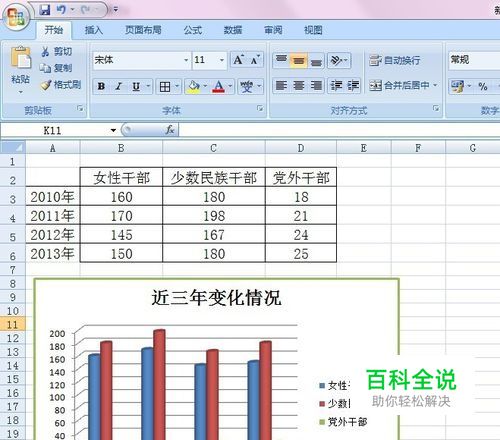
Task: Align text to middle of cell
Action: pos(298,60)
